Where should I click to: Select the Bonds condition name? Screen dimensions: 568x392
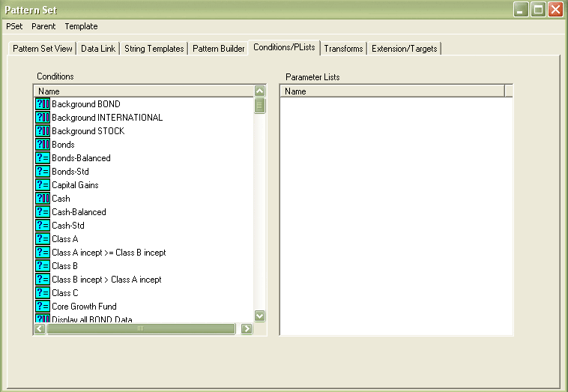(x=64, y=144)
